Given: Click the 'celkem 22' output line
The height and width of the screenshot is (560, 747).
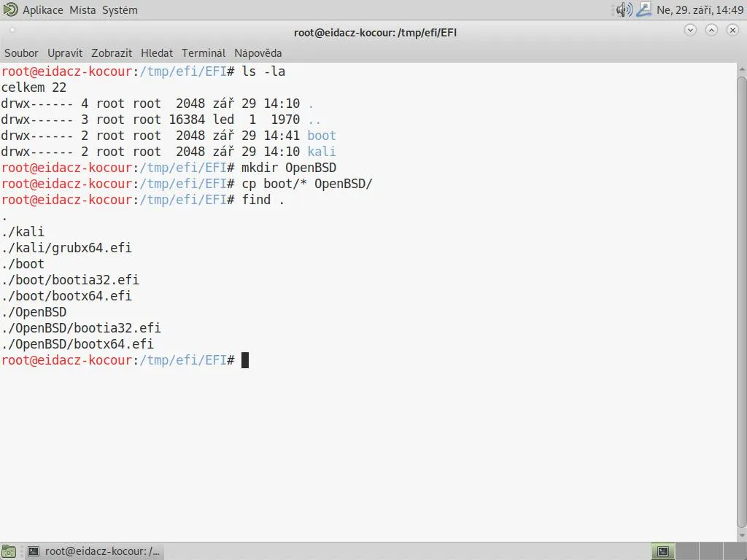Looking at the screenshot, I should point(34,87).
